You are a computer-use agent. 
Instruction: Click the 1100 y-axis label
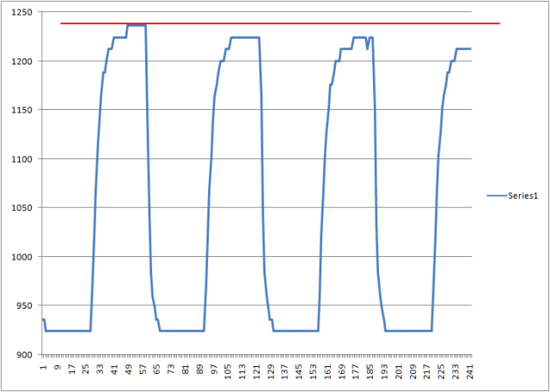[x=23, y=159]
